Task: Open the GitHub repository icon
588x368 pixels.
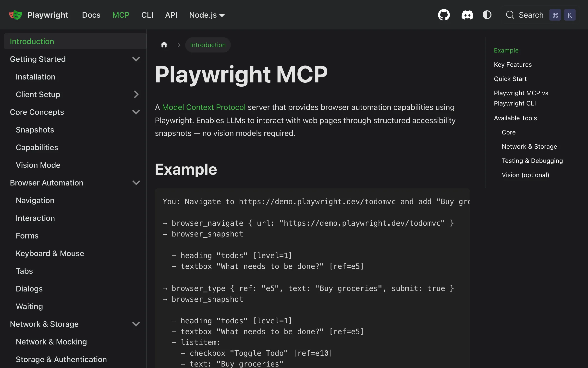Action: click(x=444, y=15)
